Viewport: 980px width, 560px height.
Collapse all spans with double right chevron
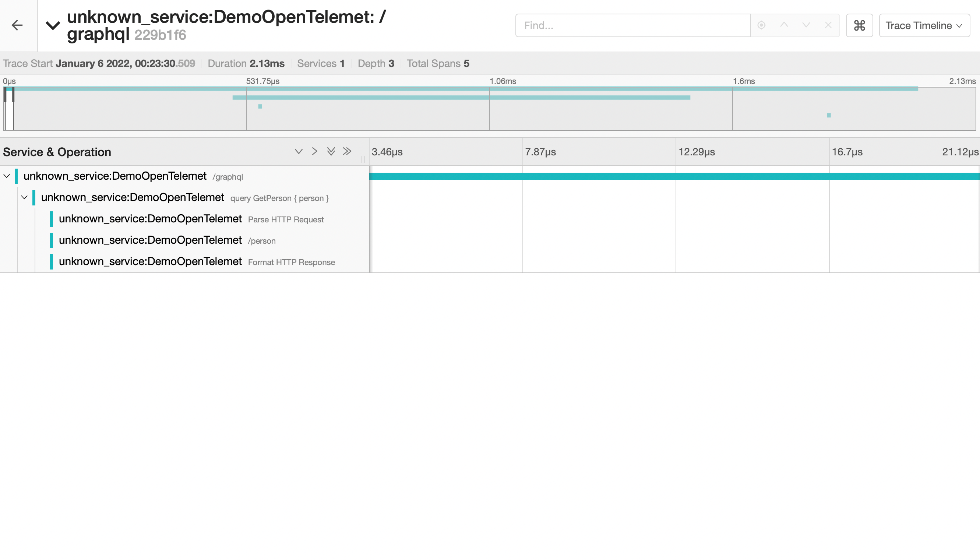click(347, 152)
